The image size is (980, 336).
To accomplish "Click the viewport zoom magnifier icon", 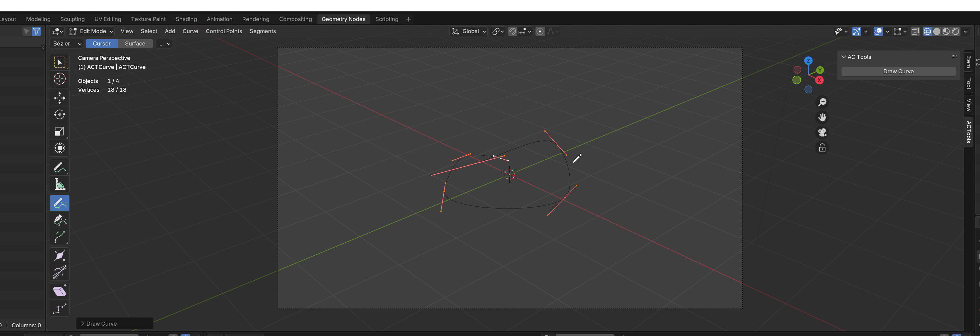I will (x=822, y=102).
